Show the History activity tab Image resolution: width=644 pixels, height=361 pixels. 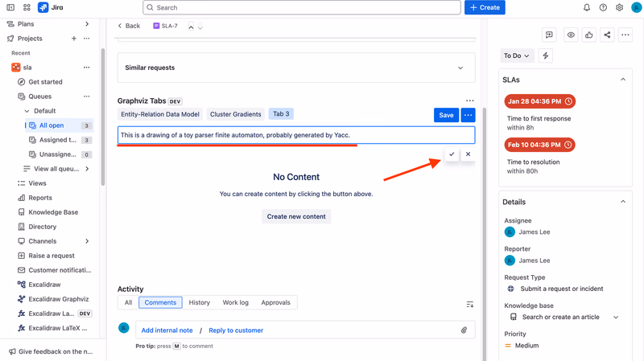199,302
